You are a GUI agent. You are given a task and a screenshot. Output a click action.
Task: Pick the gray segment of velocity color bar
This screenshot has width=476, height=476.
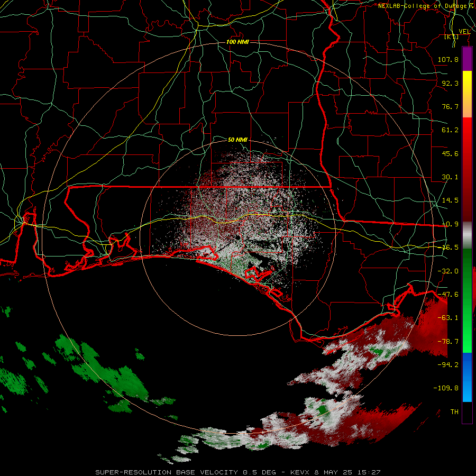click(467, 235)
